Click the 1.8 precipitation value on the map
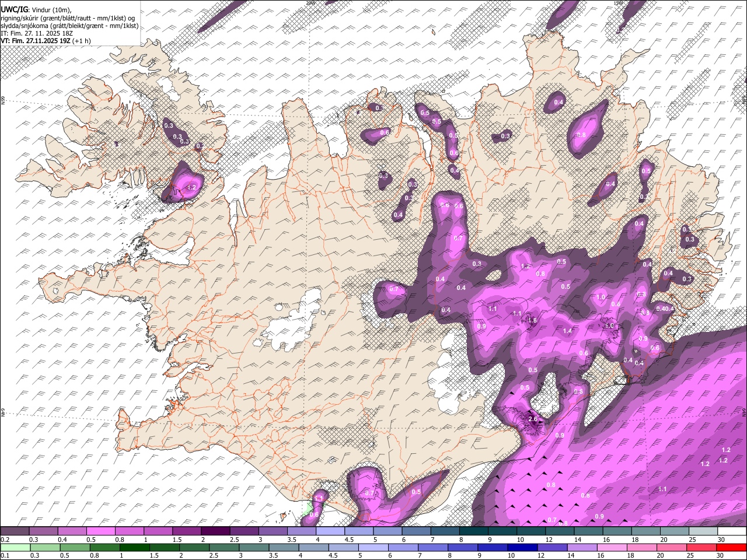This screenshot has height=560, width=747. (532, 320)
